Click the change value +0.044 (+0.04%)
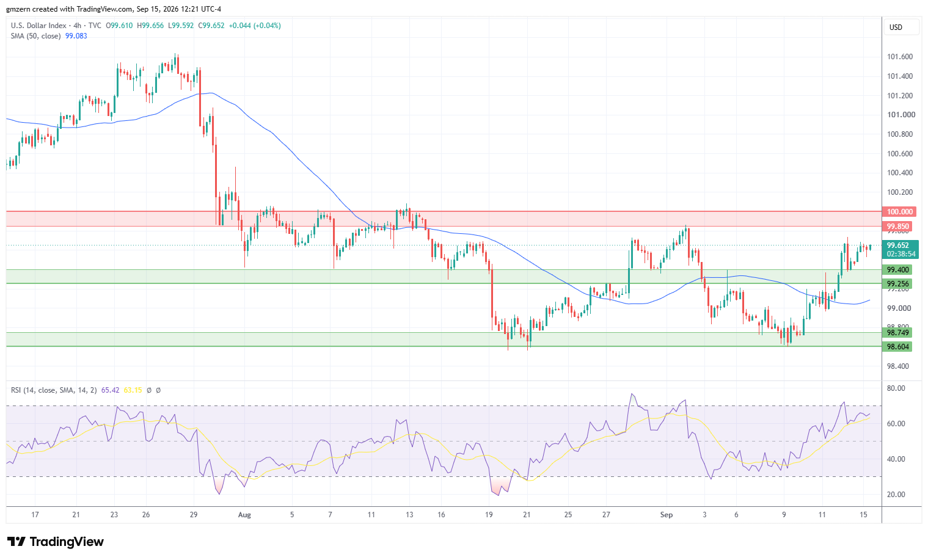Screen dimensions: 928x560 255,26
